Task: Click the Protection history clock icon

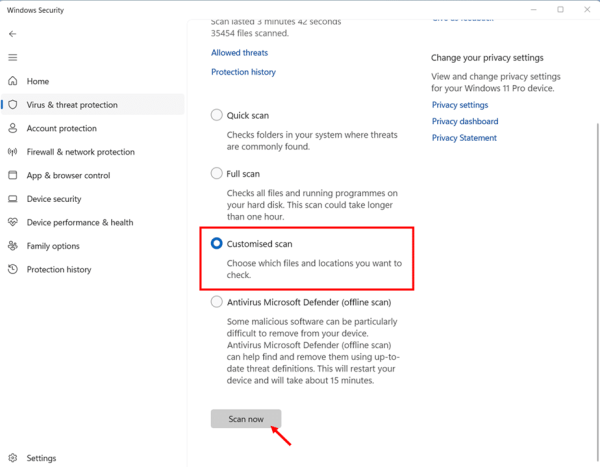Action: (13, 269)
